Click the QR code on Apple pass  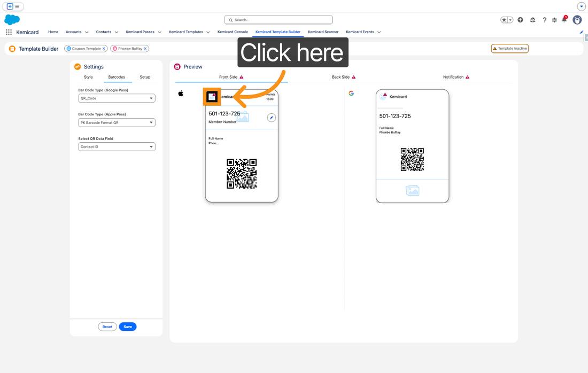pyautogui.click(x=242, y=174)
